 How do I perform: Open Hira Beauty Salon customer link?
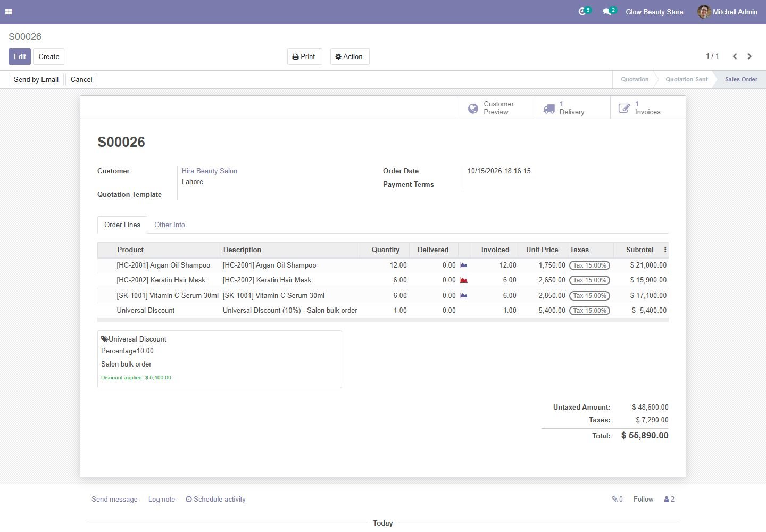[210, 171]
